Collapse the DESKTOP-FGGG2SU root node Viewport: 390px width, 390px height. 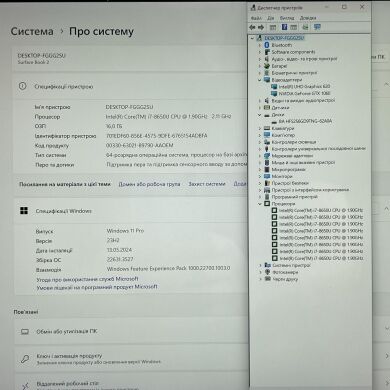coord(252,38)
